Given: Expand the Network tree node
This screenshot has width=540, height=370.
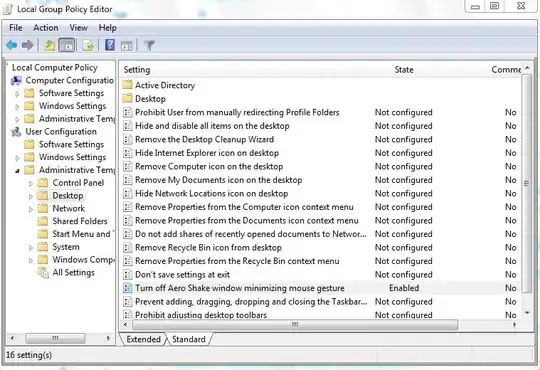Looking at the screenshot, I should (x=31, y=209).
